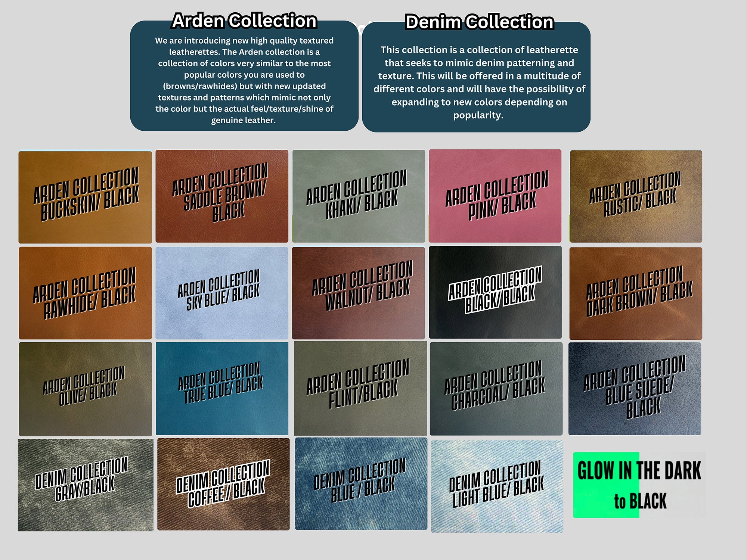Screen dimensions: 747x560
Task: Click the Denim Gray/Black thumbnail
Action: 85,485
